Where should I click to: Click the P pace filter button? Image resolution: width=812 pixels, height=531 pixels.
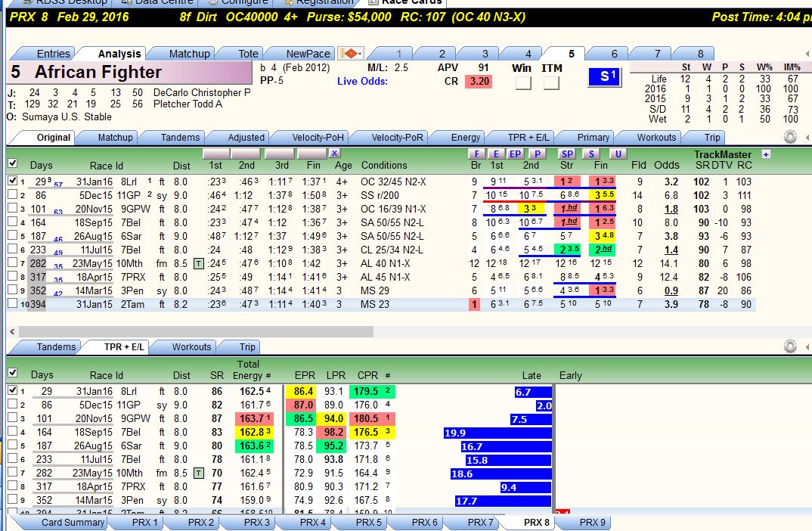[x=538, y=154]
